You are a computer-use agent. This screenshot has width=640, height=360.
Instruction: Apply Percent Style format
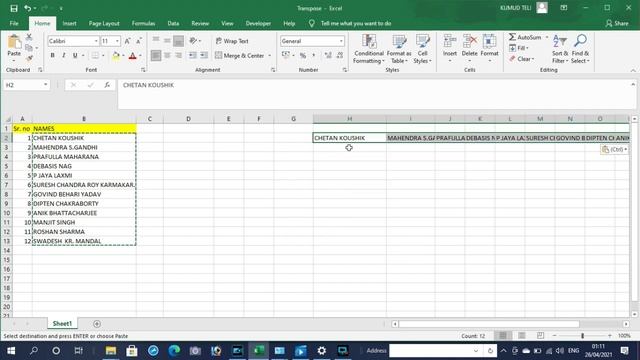(303, 55)
